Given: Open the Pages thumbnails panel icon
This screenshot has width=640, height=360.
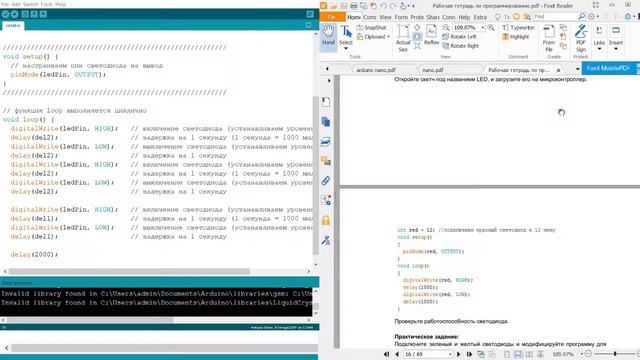Looking at the screenshot, I should (326, 122).
